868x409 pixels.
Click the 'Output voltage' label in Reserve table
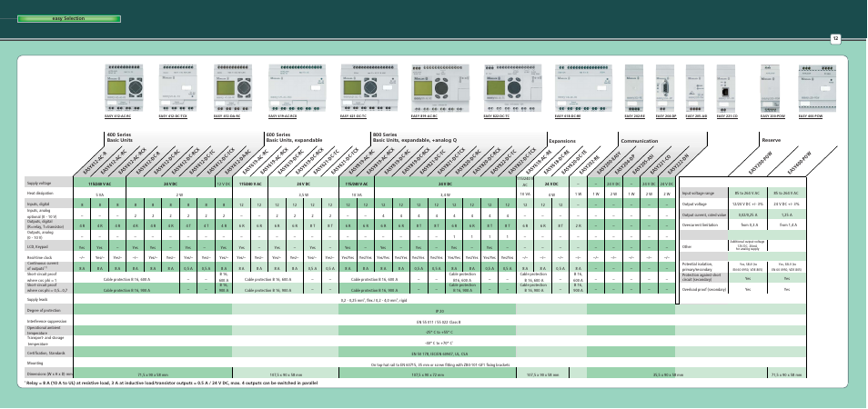(695, 204)
